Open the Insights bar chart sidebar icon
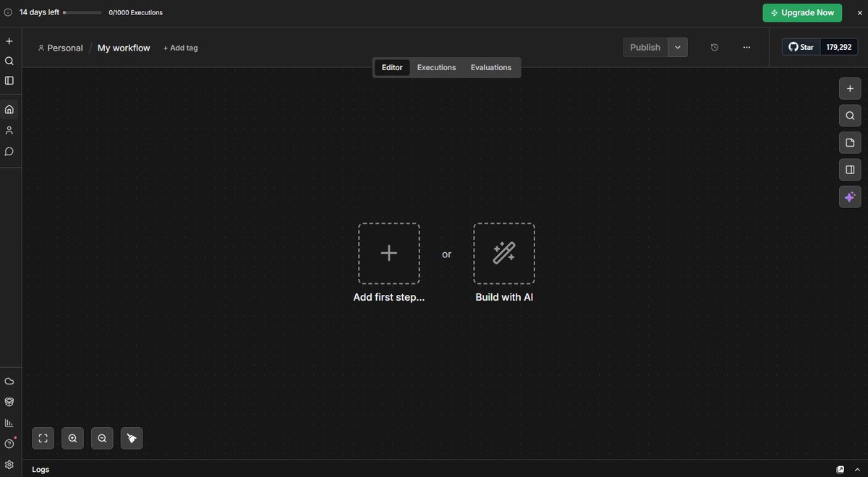Screen dimensions: 868x477 pyautogui.click(x=9, y=423)
